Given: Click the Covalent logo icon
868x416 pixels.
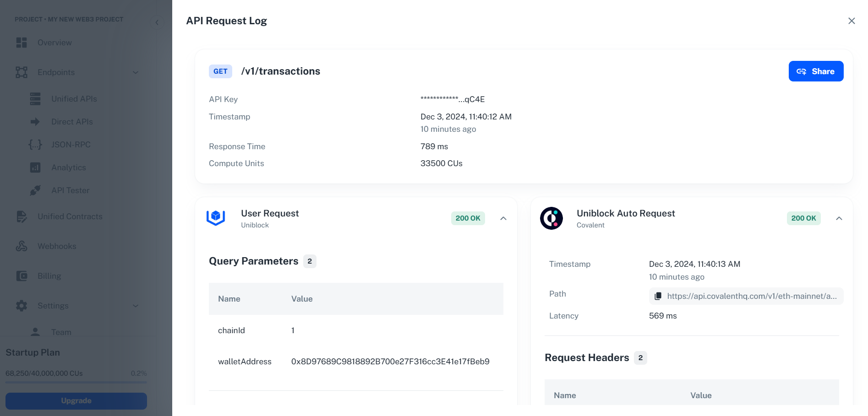Looking at the screenshot, I should pyautogui.click(x=551, y=218).
